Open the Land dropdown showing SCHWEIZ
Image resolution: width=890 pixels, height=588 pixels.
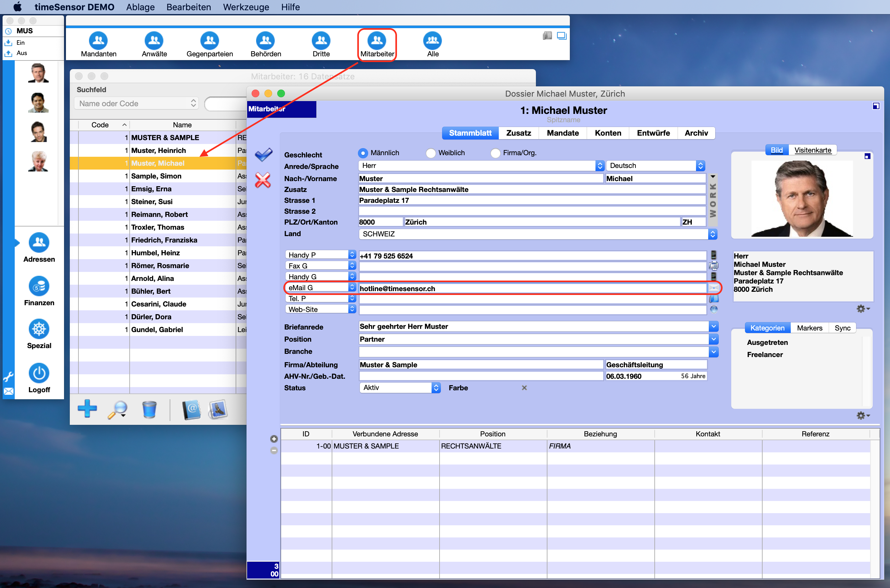pyautogui.click(x=538, y=234)
